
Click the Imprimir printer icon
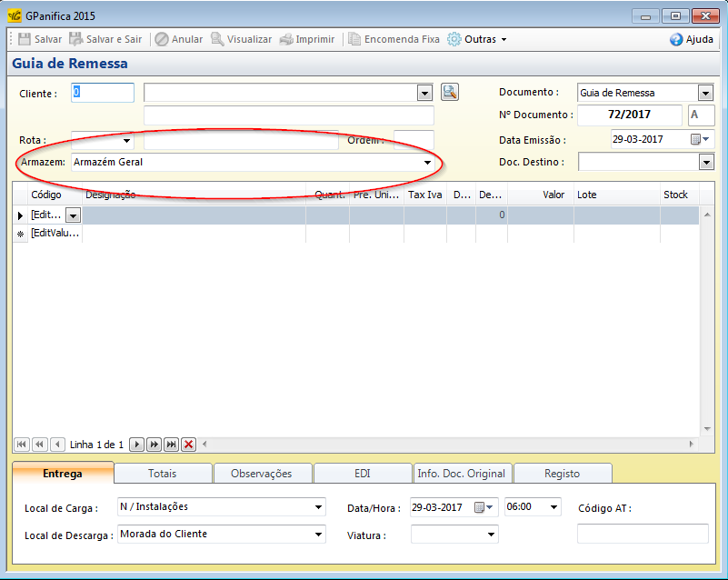tap(286, 39)
